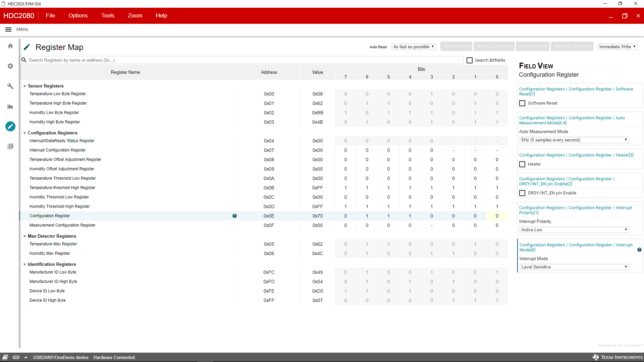Go to Home page sidebar icon

[10, 46]
